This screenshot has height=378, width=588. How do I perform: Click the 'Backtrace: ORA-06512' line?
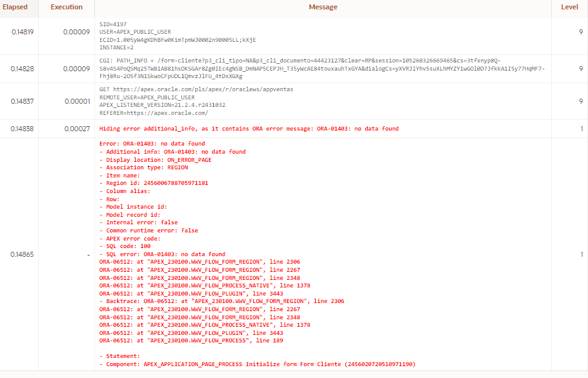tap(221, 301)
